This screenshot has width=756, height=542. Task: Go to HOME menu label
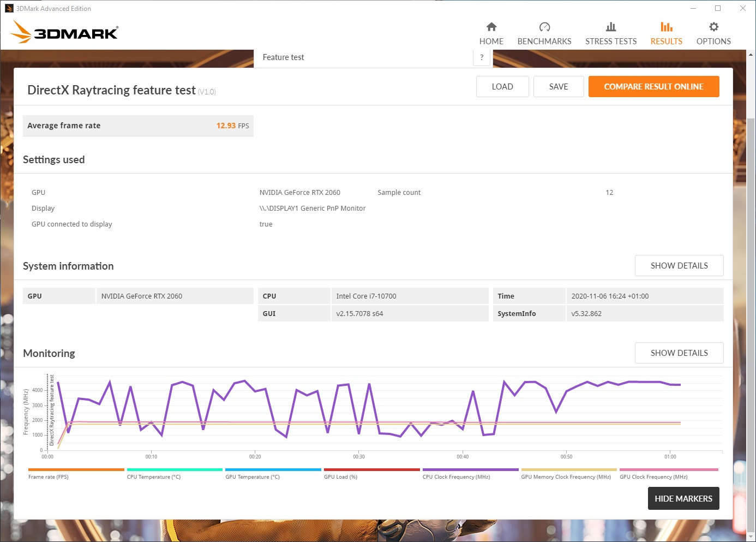click(x=491, y=41)
